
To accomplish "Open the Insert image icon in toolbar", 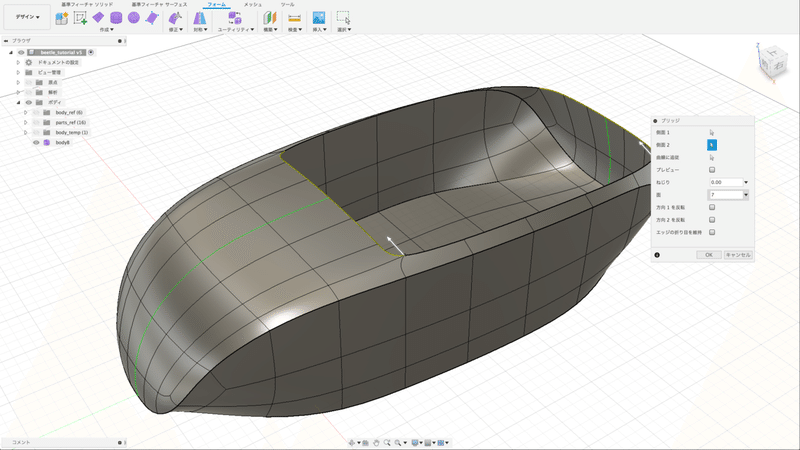I will coord(318,18).
